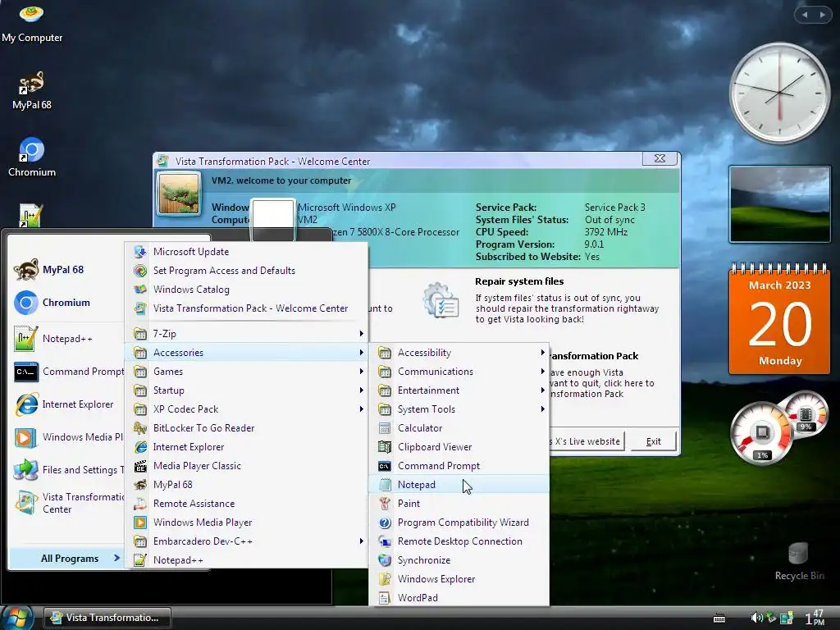840x630 pixels.
Task: Click the sidebar next arrow
Action: click(x=822, y=15)
